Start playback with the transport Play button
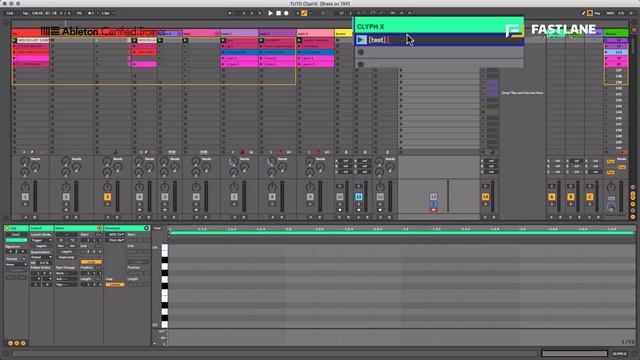 point(270,13)
